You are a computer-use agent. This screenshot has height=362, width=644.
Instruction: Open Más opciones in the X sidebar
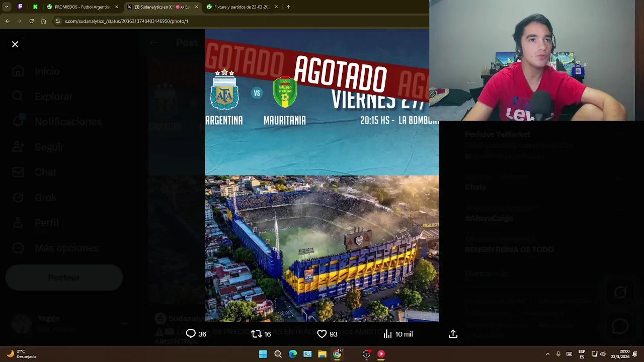tap(55, 248)
